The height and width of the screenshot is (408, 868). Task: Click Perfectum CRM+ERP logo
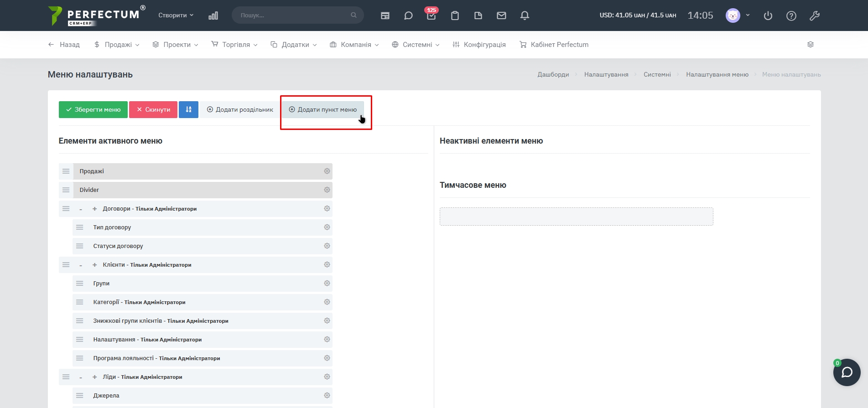pyautogui.click(x=97, y=15)
